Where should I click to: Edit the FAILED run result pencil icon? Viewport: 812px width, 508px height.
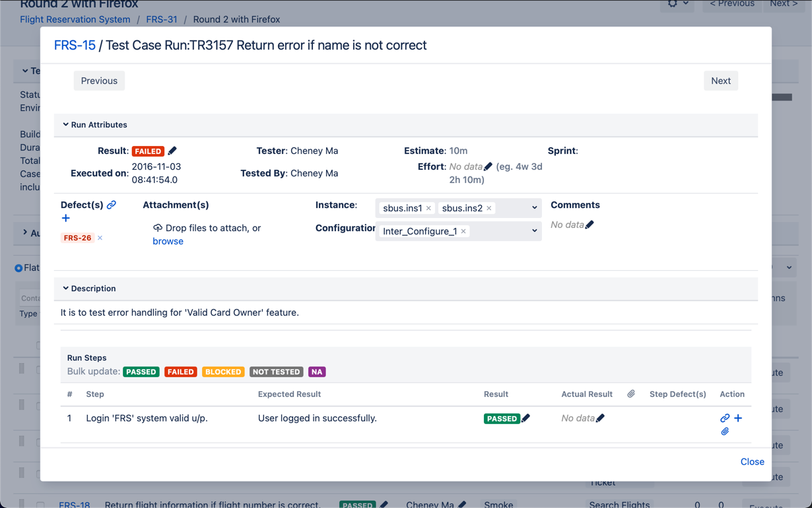click(172, 151)
